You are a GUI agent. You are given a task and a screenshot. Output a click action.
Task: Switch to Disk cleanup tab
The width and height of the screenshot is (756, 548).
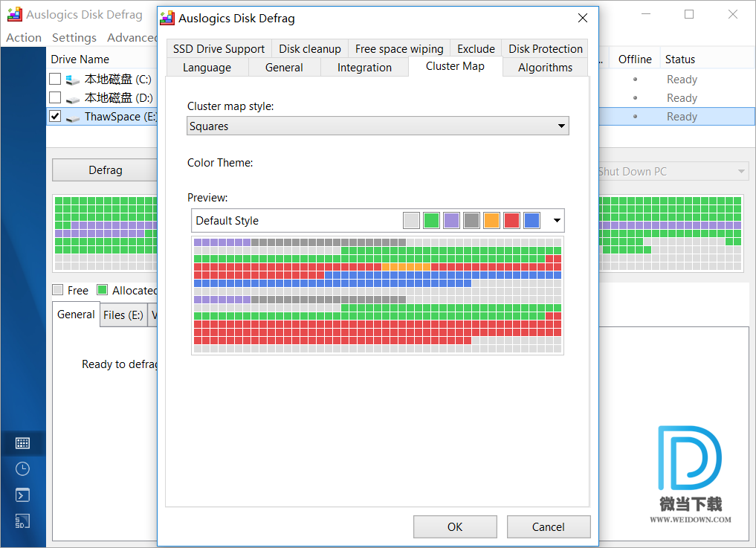tap(309, 49)
